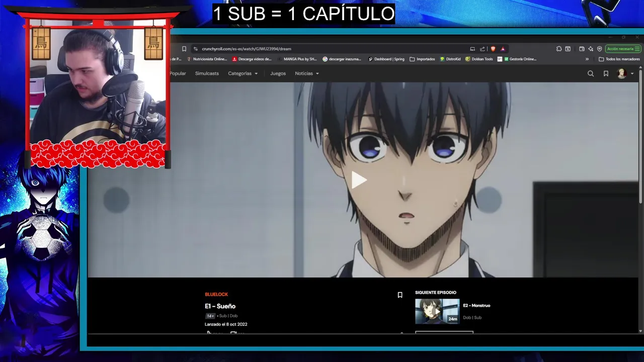
Task: Go to Crunchyroll 'Popular' section
Action: 178,73
